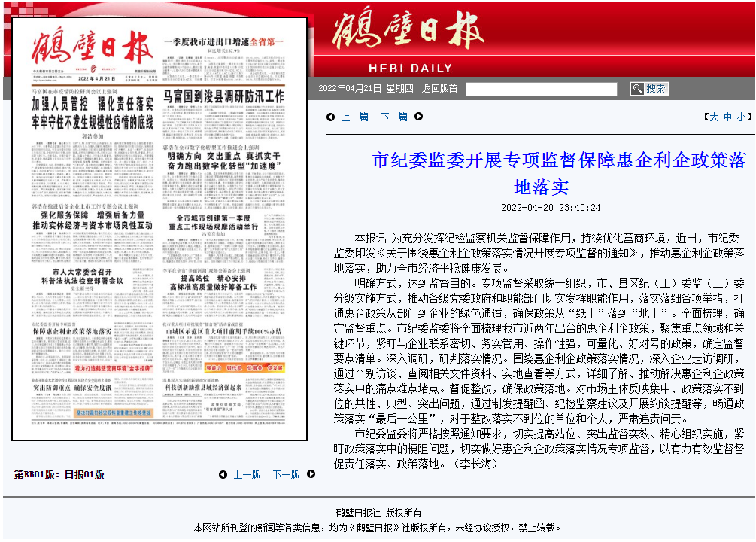
Task: Click the 鹤壁日报 HEBI DAILY header logo
Action: click(x=409, y=40)
